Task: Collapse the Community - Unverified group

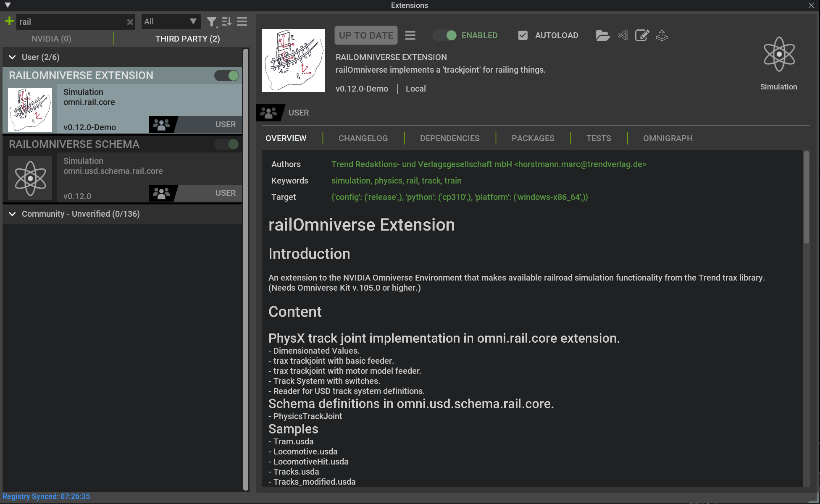Action: click(13, 214)
